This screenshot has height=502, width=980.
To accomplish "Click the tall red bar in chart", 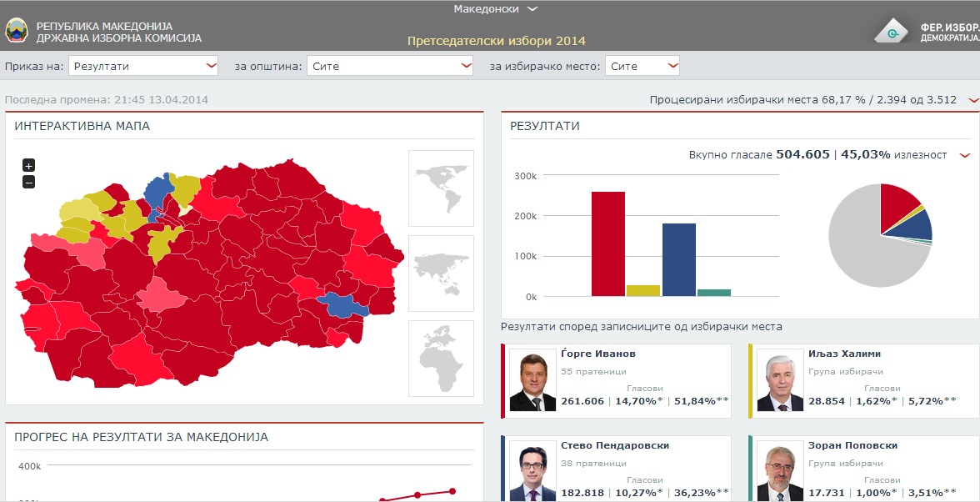I will [607, 243].
